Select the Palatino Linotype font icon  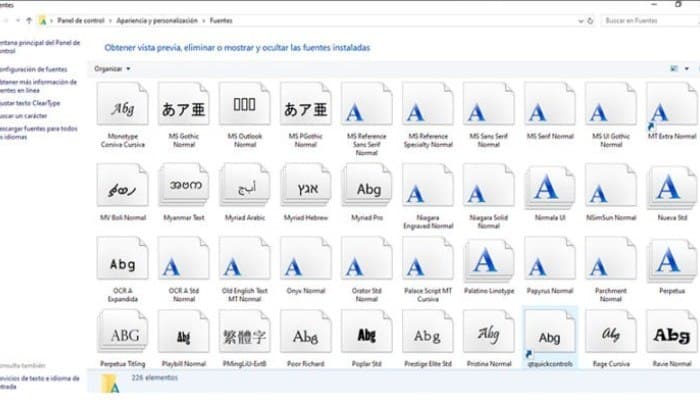click(x=489, y=259)
